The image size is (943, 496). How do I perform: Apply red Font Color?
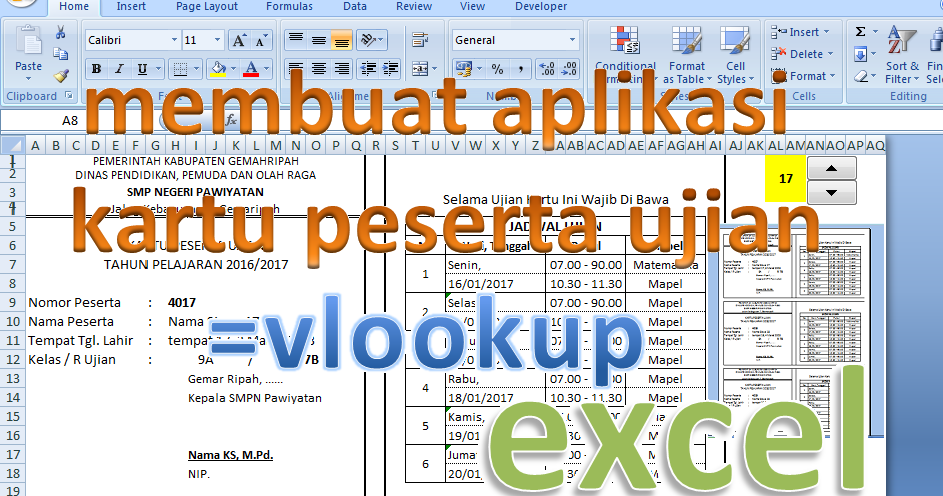(251, 69)
